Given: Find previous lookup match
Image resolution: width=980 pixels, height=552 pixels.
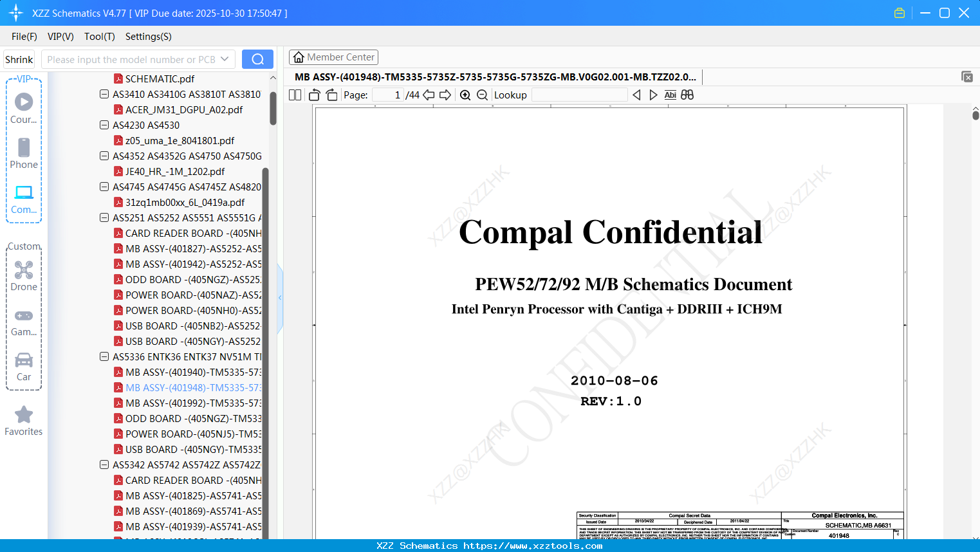Looking at the screenshot, I should coord(636,95).
